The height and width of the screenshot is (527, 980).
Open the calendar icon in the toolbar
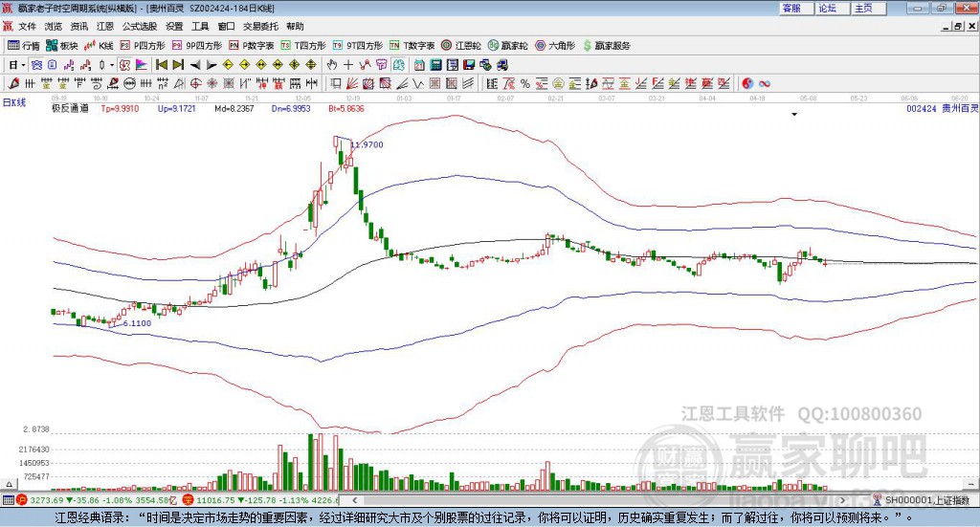[419, 65]
